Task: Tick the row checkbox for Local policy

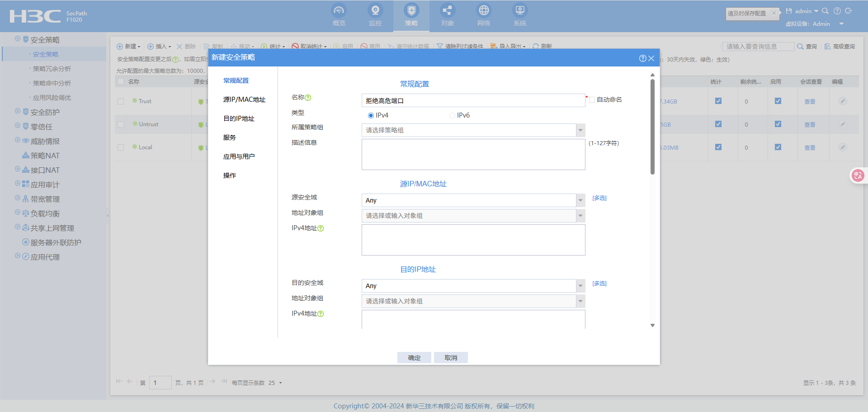Action: 121,147
